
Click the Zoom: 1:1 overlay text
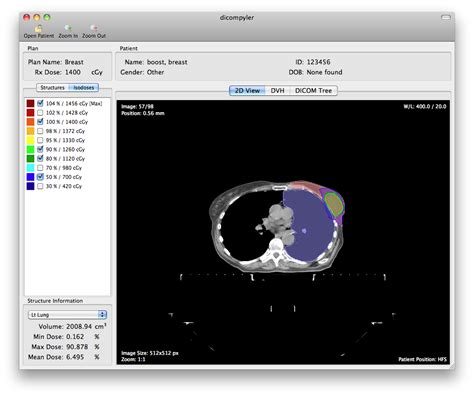click(x=133, y=359)
